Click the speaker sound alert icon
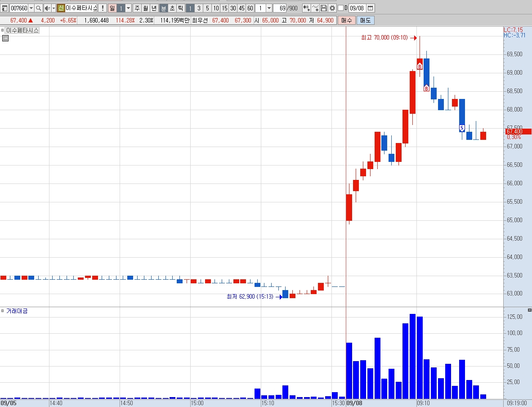Screen dimensions: 532x407 [48, 8]
